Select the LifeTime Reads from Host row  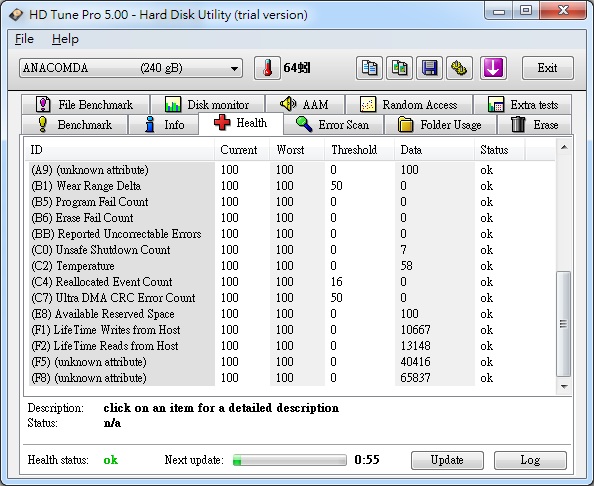[x=292, y=346]
